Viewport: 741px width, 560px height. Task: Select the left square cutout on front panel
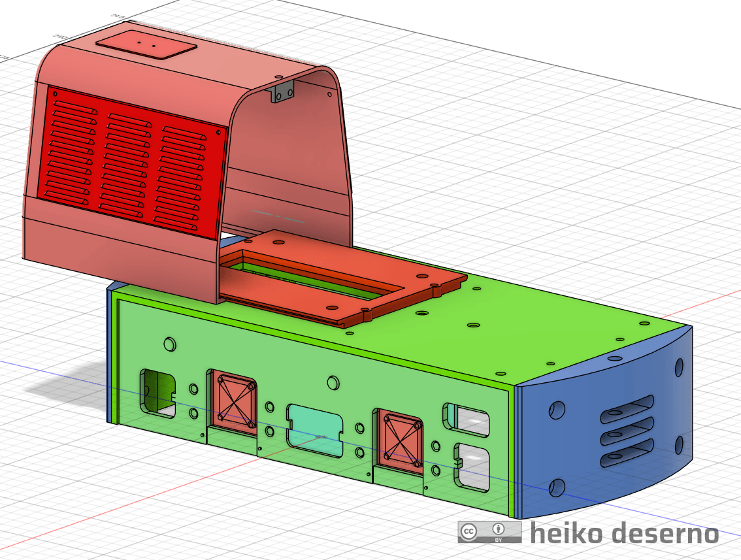[x=157, y=393]
